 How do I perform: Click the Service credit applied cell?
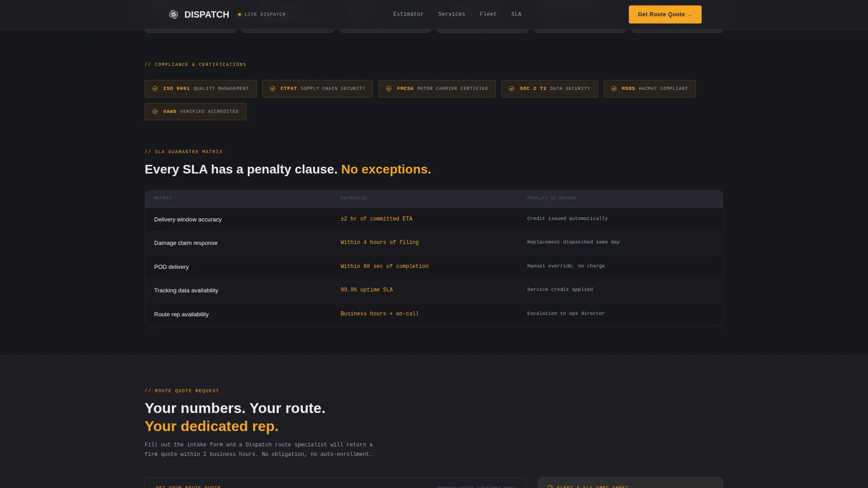[x=560, y=290]
